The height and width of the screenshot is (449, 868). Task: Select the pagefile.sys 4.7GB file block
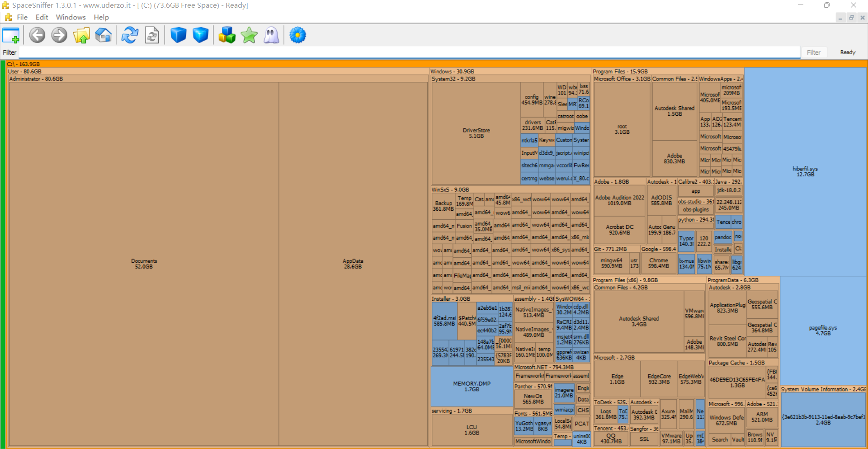coord(823,331)
